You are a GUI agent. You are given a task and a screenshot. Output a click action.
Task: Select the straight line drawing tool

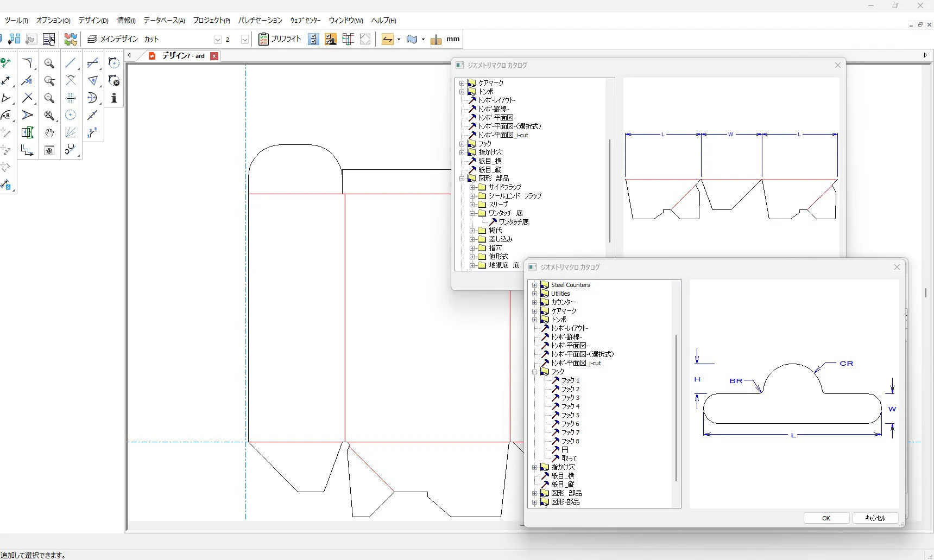71,63
